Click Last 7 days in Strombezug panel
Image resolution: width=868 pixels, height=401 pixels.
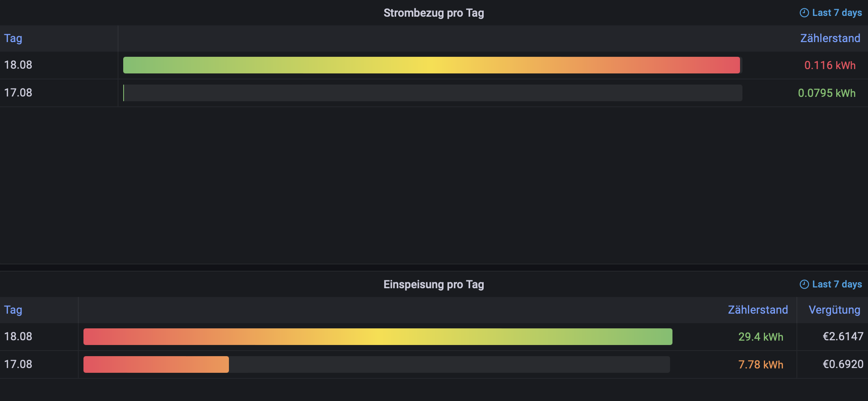pyautogui.click(x=837, y=13)
